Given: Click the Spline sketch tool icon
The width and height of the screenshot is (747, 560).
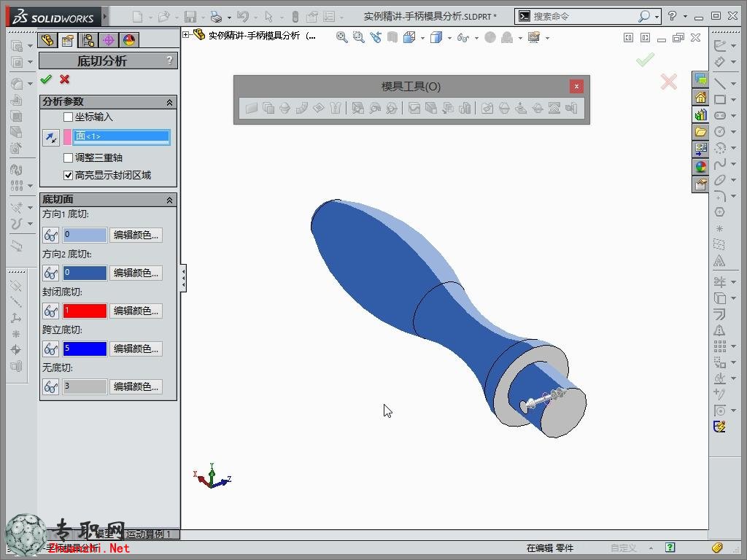Looking at the screenshot, I should click(x=720, y=164).
